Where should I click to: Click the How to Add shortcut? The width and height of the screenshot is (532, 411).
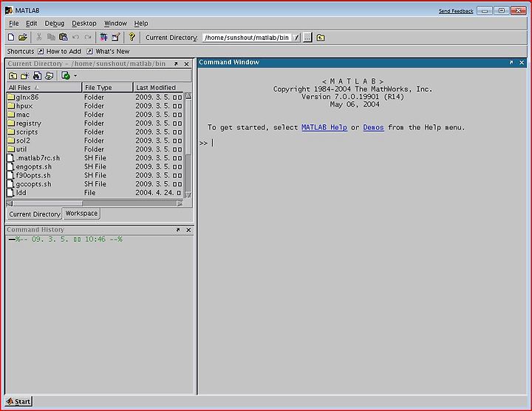point(59,51)
